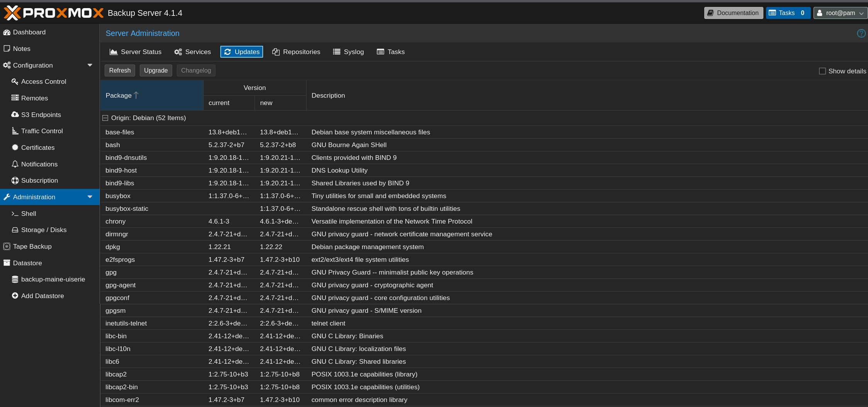The width and height of the screenshot is (868, 407).
Task: Open the Tasks button in the header
Action: [788, 13]
